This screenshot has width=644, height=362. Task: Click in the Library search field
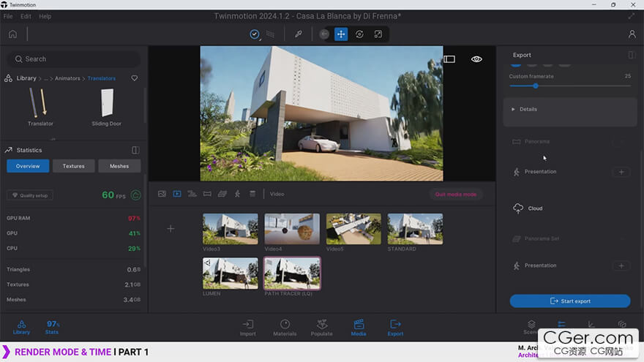tap(74, 59)
